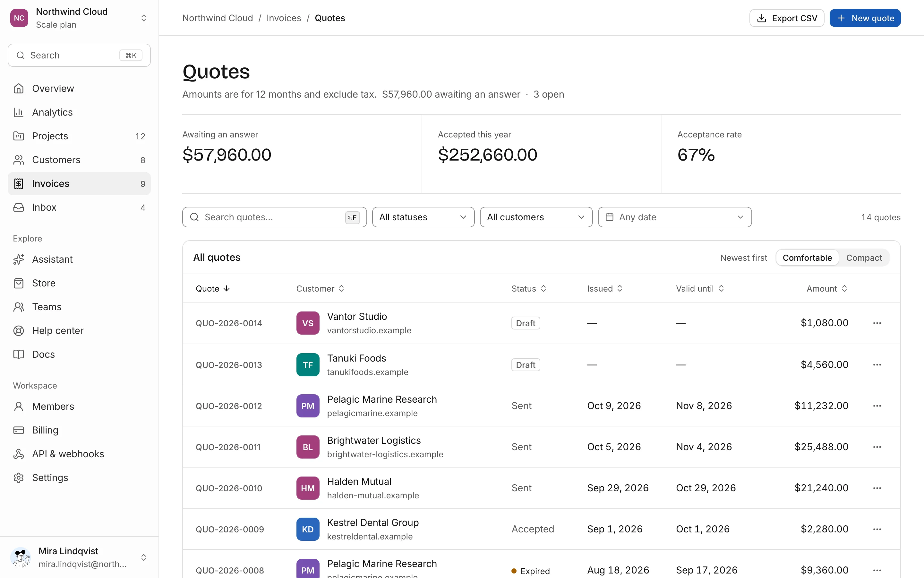924x578 pixels.
Task: Open API & webhooks settings
Action: (79, 454)
